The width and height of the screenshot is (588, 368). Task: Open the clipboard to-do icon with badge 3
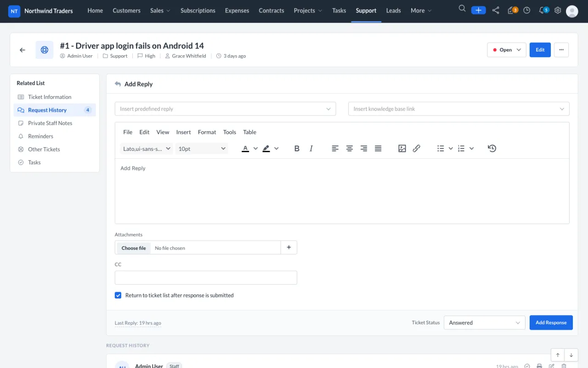pyautogui.click(x=512, y=10)
